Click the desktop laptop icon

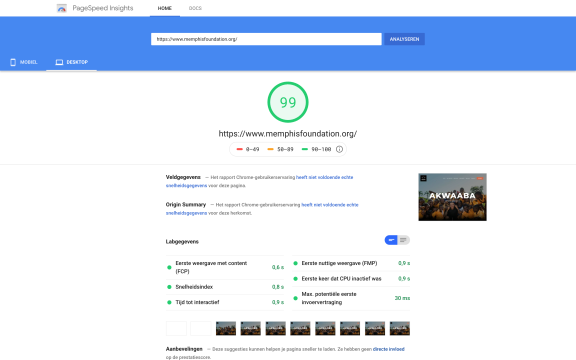click(59, 62)
